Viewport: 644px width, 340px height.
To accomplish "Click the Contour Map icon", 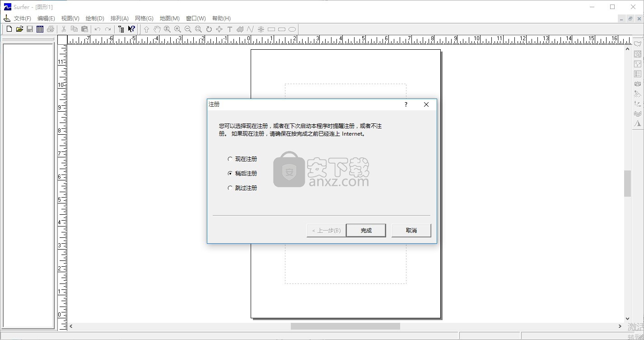I will click(x=637, y=54).
